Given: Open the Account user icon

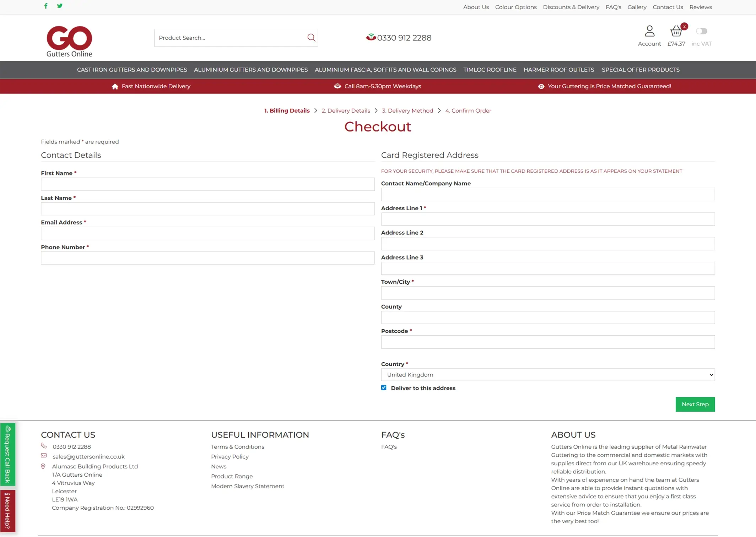Looking at the screenshot, I should (649, 32).
